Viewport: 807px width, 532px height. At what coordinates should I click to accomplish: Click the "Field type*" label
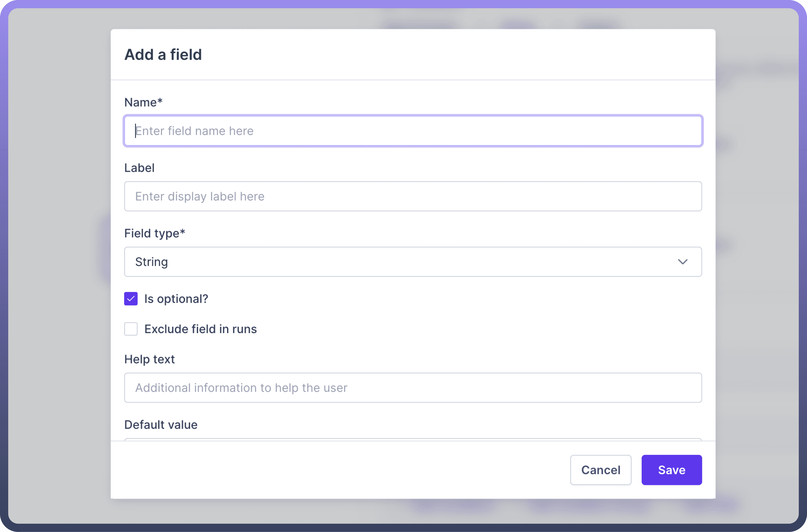click(154, 233)
